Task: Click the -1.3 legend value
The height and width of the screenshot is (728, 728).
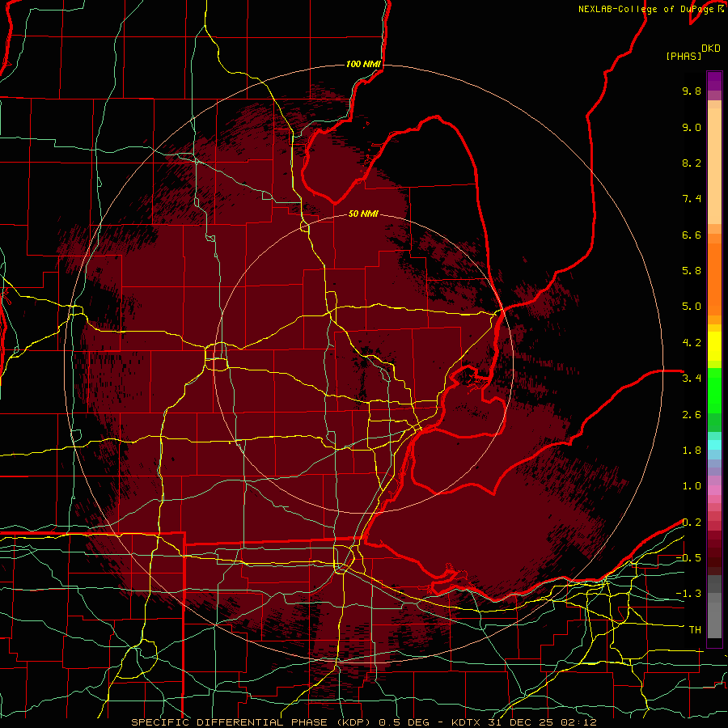Action: pyautogui.click(x=688, y=594)
